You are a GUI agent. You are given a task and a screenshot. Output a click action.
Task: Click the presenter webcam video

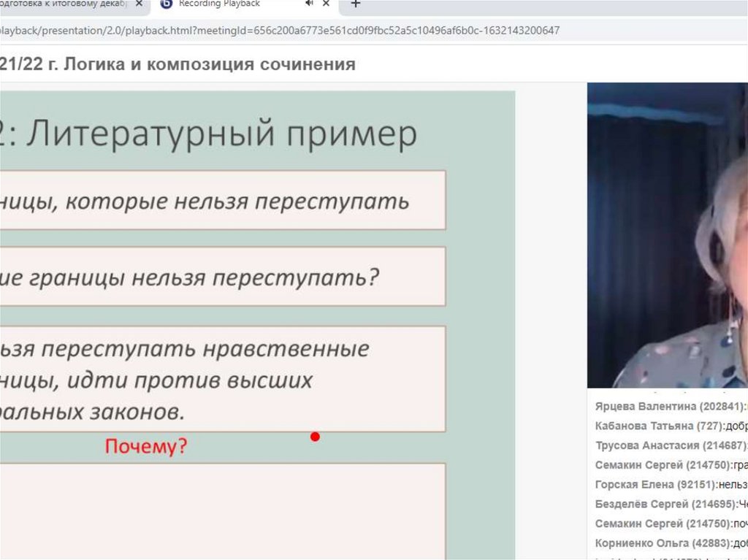[668, 235]
